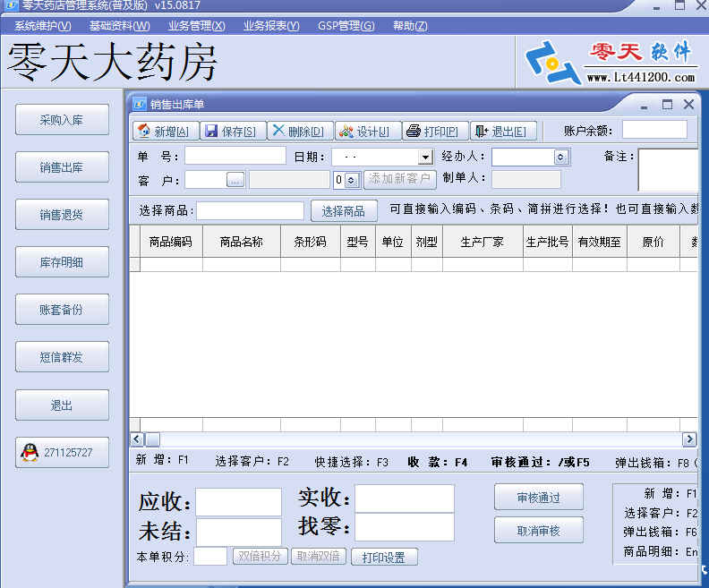Click the 有效期至 column header
709x588 pixels.
pyautogui.click(x=600, y=242)
